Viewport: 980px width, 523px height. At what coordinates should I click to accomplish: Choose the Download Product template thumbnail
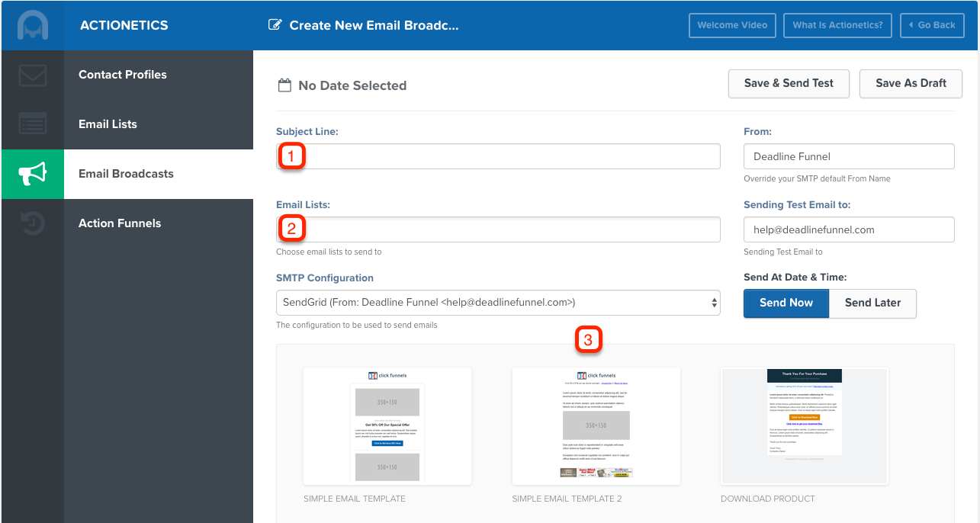[805, 425]
